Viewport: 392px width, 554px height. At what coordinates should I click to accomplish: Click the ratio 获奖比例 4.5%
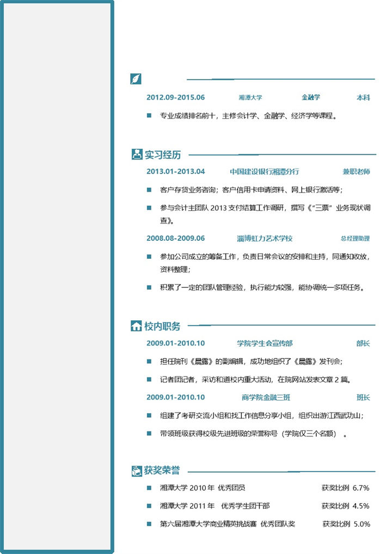pos(345,506)
